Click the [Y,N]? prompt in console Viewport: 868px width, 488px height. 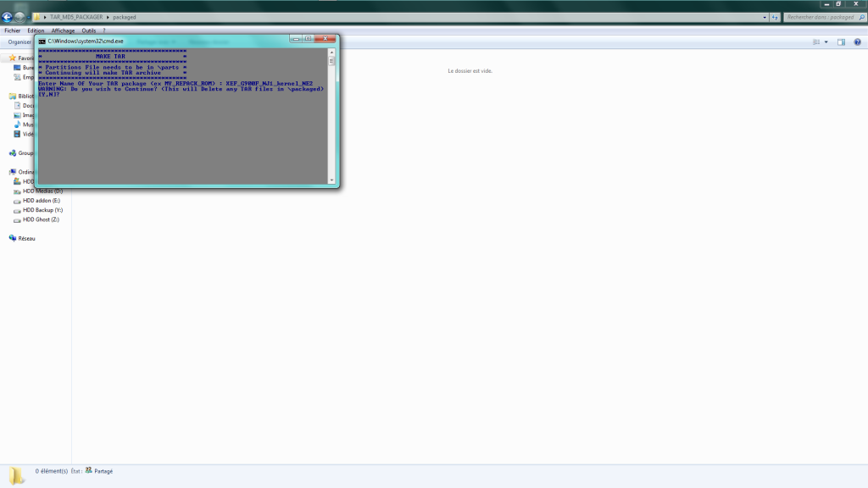coord(48,95)
